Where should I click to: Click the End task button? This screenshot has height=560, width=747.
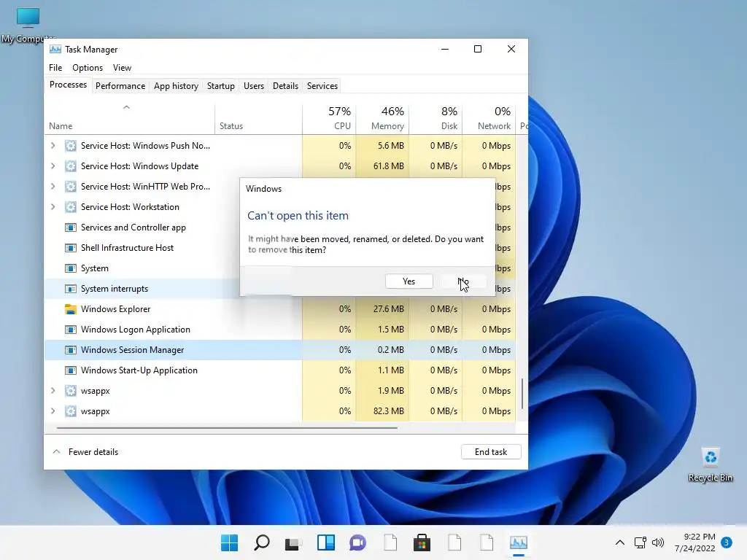tap(491, 452)
